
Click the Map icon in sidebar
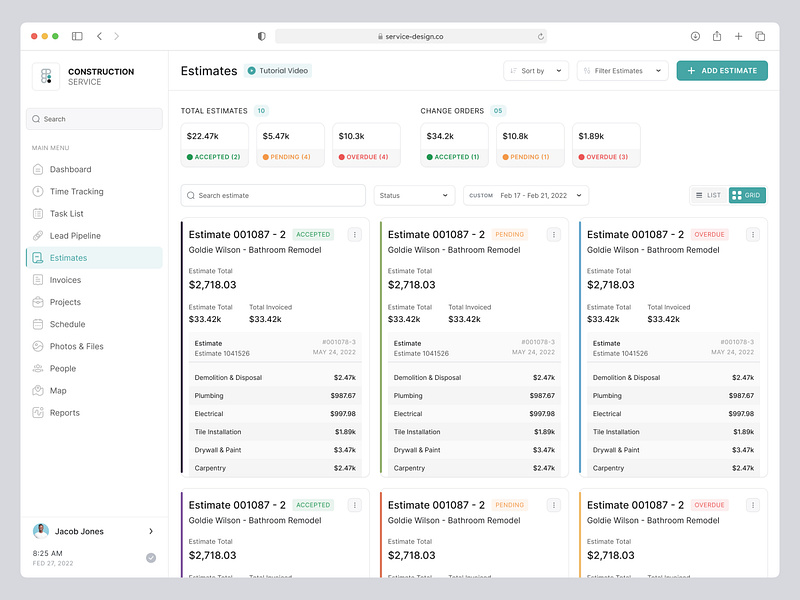37,390
